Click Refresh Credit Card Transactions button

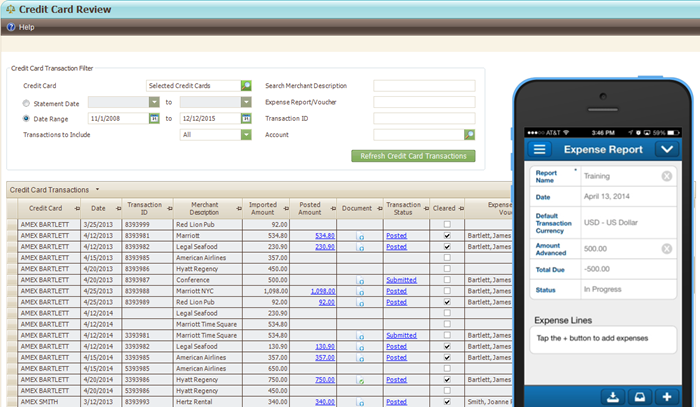point(413,156)
